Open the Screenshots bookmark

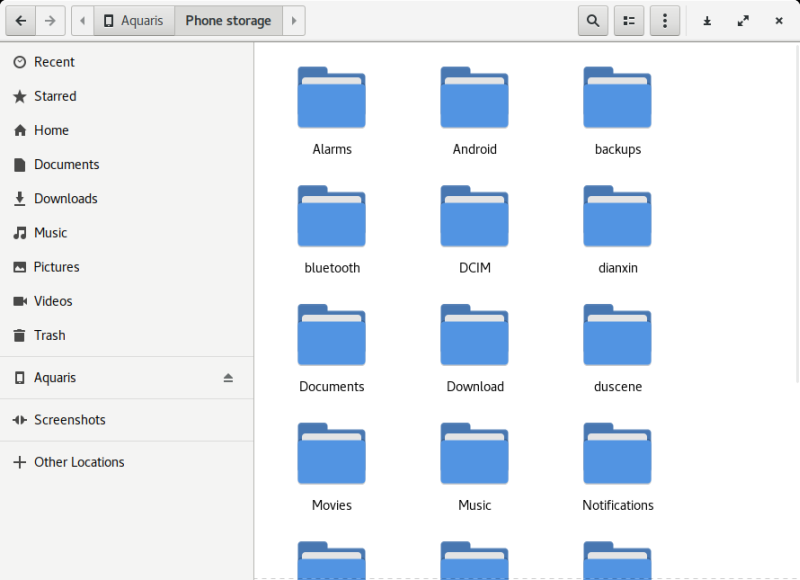(69, 420)
